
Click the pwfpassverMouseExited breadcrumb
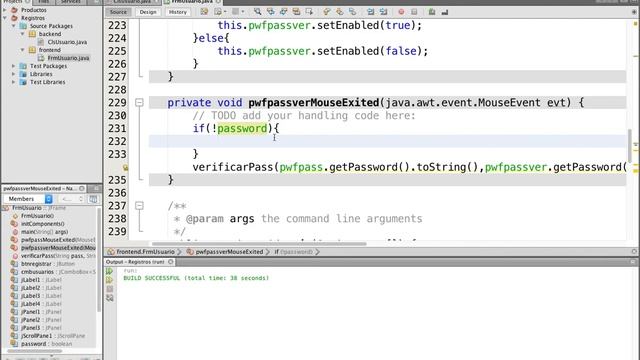coord(229,252)
